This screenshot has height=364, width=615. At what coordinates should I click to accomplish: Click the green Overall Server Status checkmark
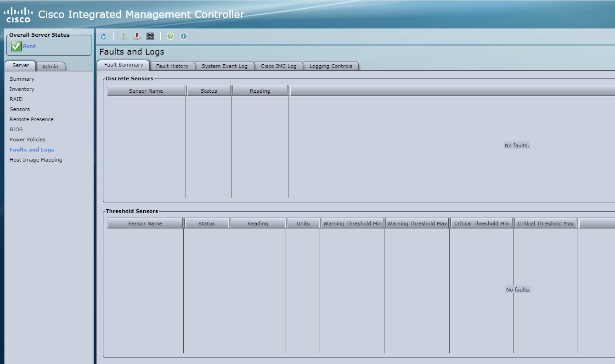(16, 46)
